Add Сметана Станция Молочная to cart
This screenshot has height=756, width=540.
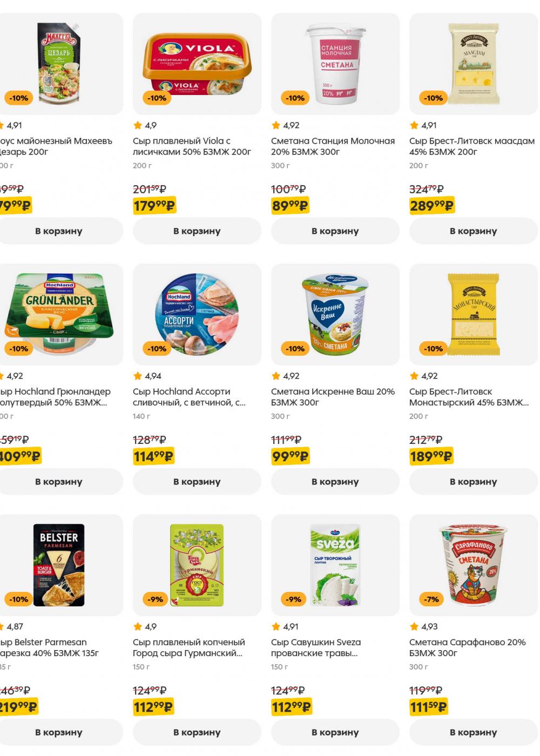335,231
